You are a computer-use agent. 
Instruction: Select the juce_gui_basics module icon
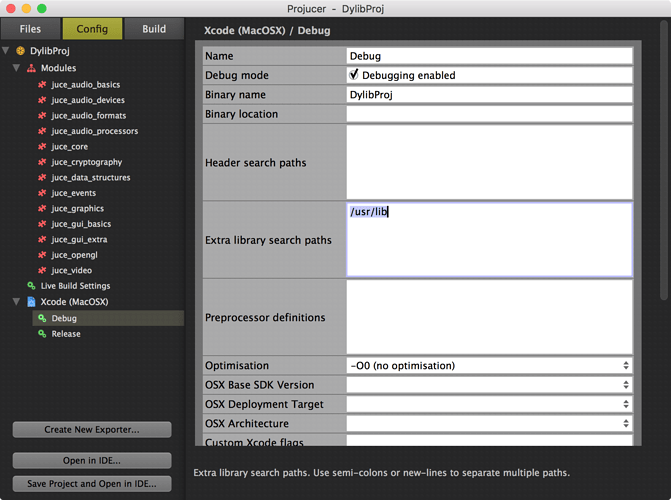coord(42,224)
